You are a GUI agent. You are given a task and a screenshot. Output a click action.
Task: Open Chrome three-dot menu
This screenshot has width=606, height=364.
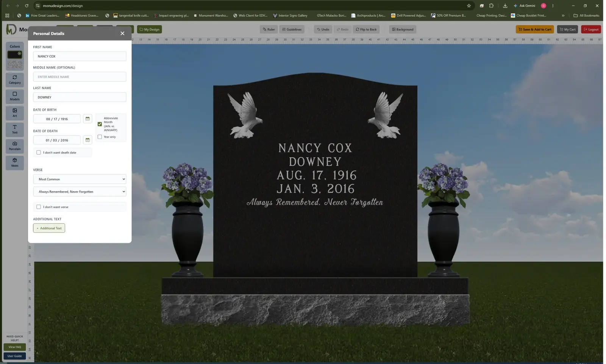click(x=553, y=6)
